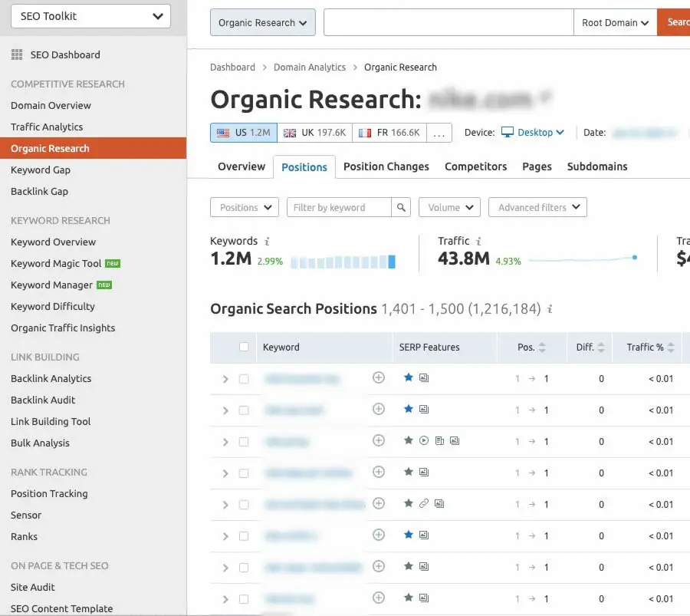Open Domain Overview in sidebar
Screen dimensions: 690x616
coord(51,106)
